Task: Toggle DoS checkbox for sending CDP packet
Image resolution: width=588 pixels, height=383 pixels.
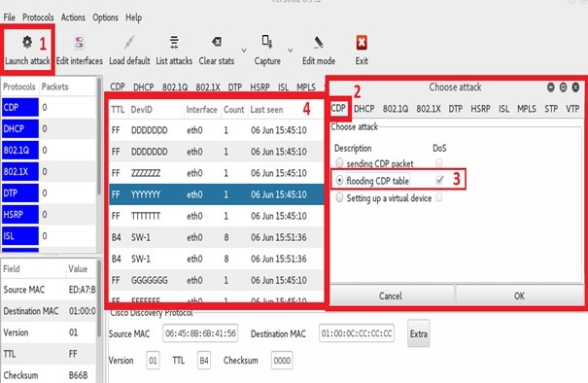Action: (438, 162)
